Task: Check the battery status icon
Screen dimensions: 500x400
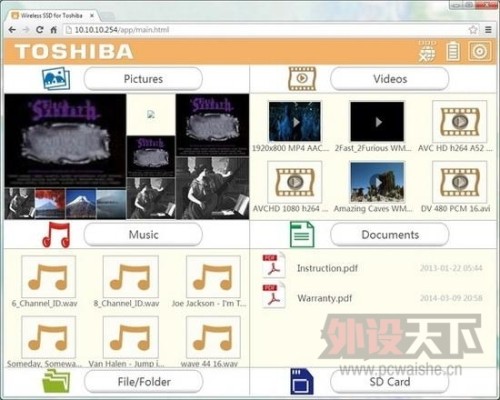Action: (x=453, y=51)
